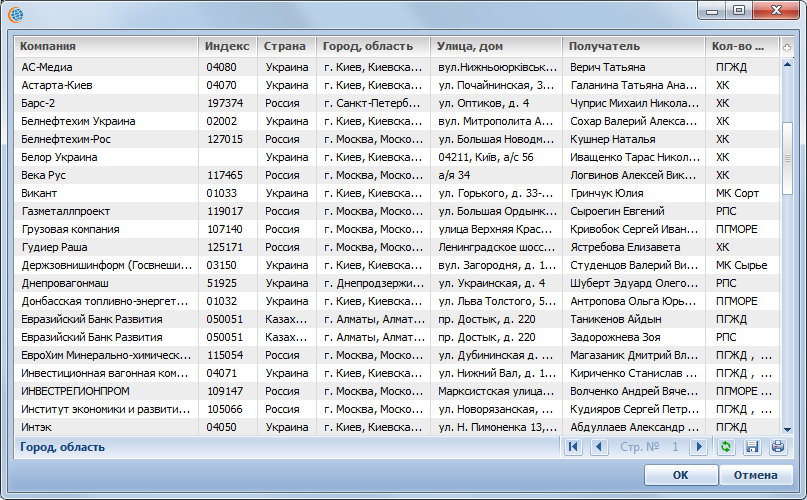Click the page number field showing 1
Screen dimensions: 807x500
click(x=675, y=446)
